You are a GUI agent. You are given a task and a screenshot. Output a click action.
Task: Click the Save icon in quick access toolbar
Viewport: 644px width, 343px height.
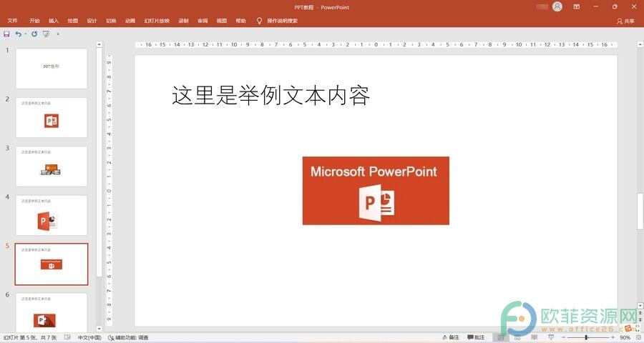pos(6,34)
